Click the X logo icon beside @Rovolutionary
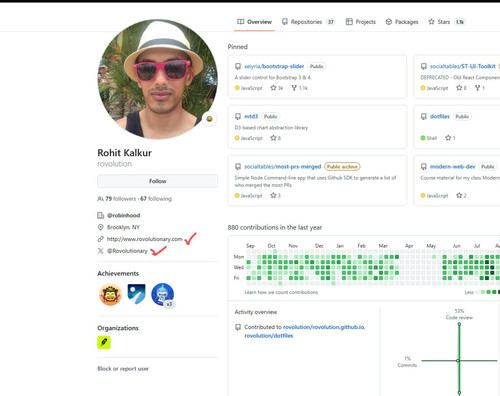 point(100,251)
